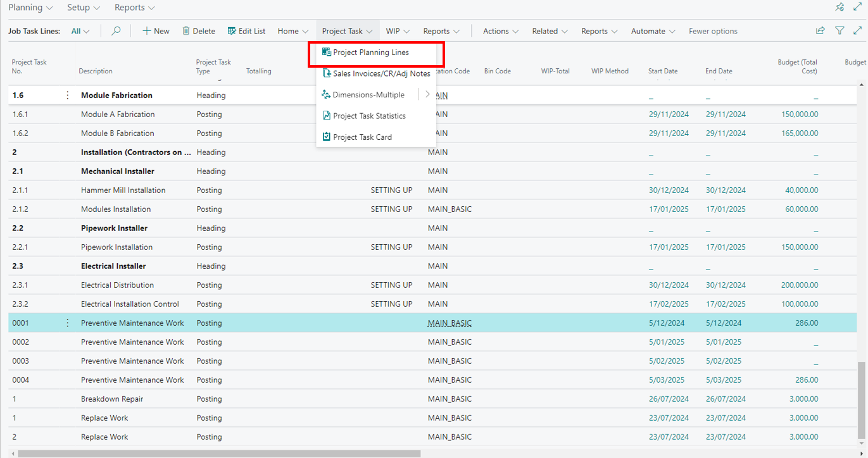This screenshot has height=458, width=868.
Task: Expand the Setup menu
Action: (x=84, y=8)
